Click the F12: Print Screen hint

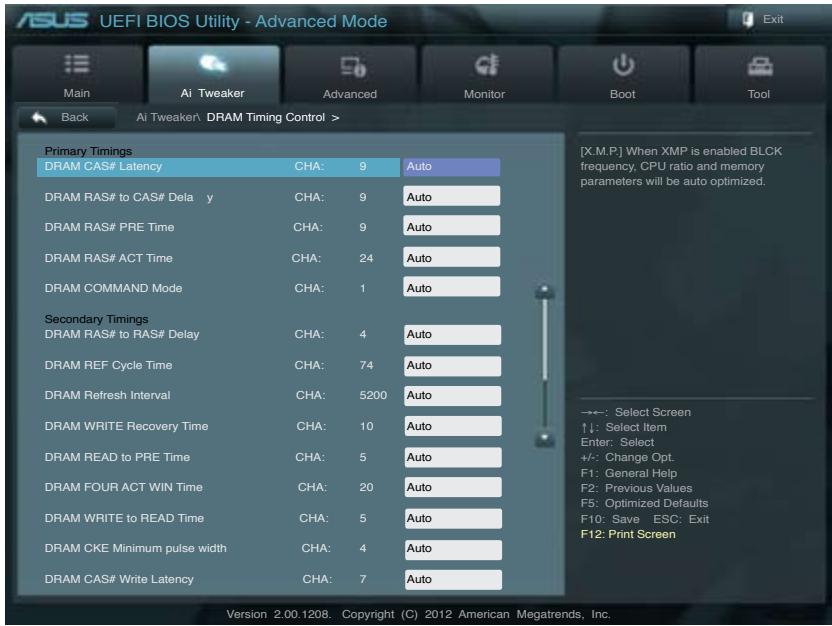[x=628, y=534]
